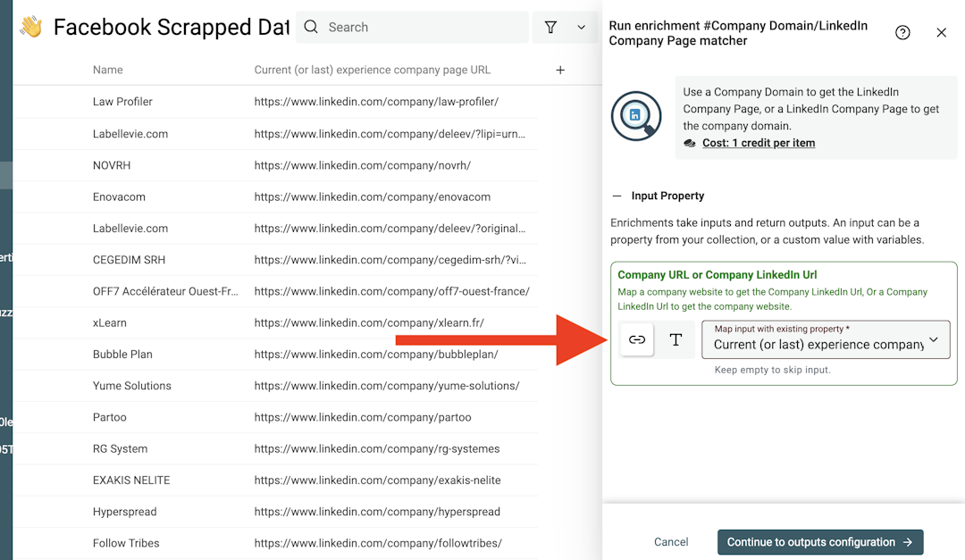Open the help icon in the enrichment panel

[902, 31]
